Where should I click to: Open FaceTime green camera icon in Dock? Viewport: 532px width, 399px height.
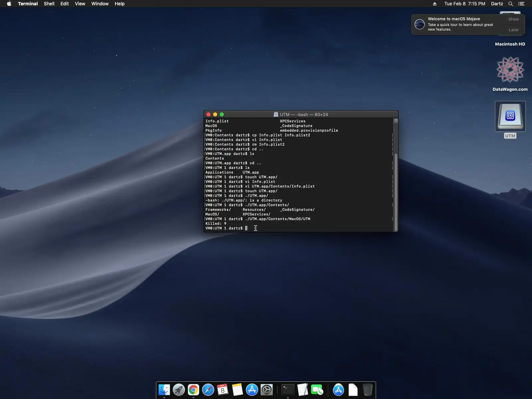pos(317,390)
